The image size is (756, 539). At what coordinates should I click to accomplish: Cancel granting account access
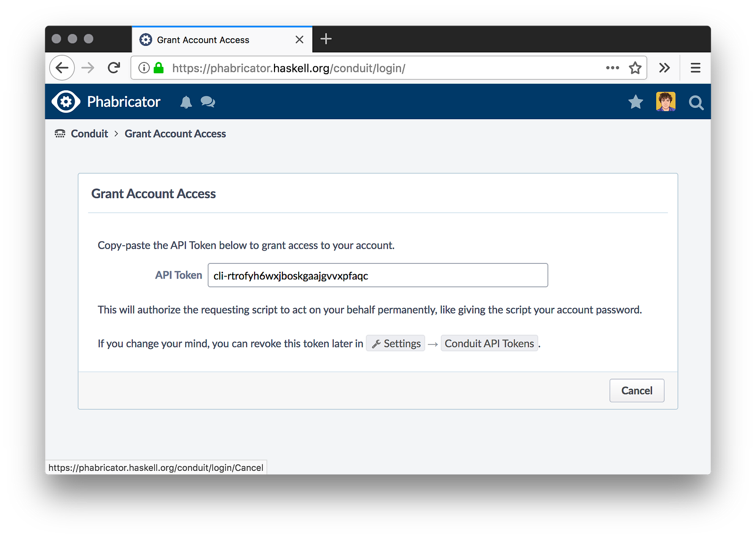click(x=637, y=391)
